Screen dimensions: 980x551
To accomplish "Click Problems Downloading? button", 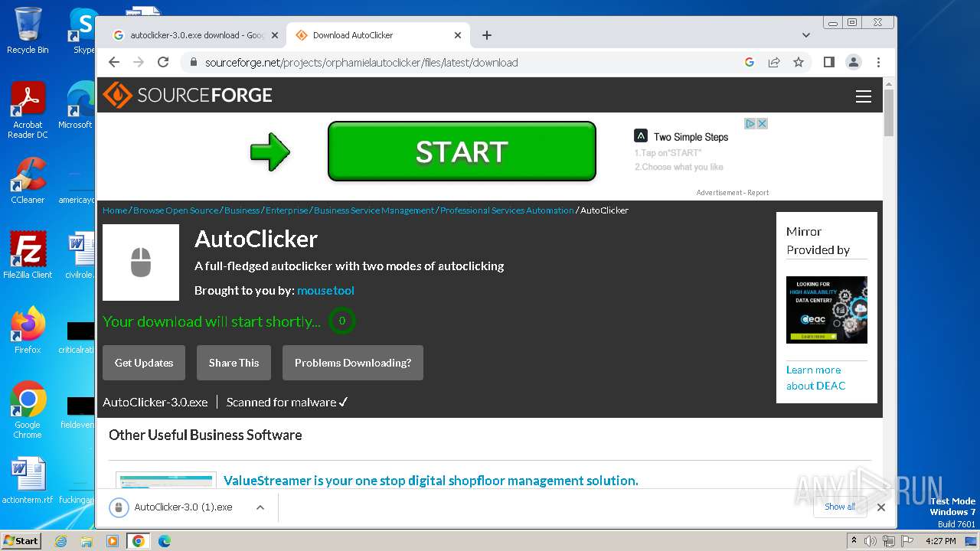I will [353, 363].
